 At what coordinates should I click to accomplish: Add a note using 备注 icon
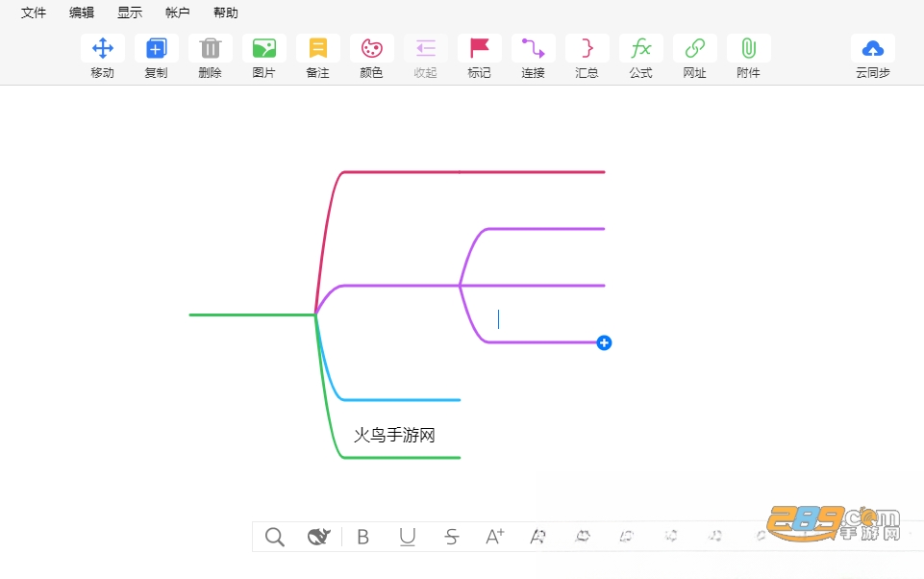point(318,48)
